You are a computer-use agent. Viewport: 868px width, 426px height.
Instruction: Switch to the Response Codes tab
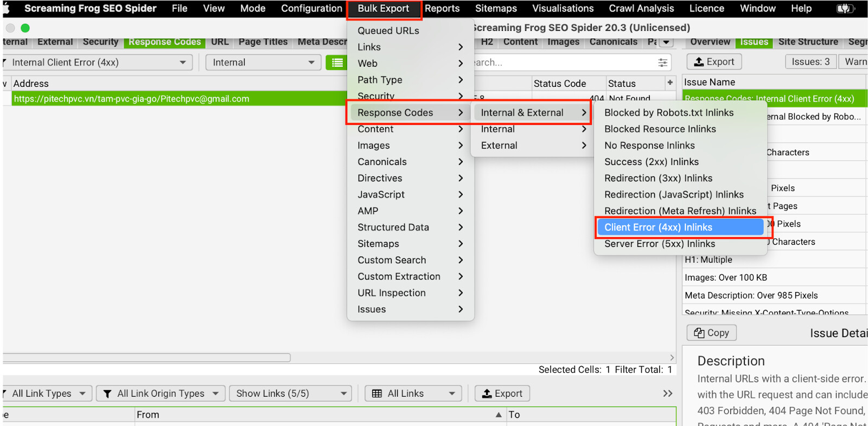point(164,42)
